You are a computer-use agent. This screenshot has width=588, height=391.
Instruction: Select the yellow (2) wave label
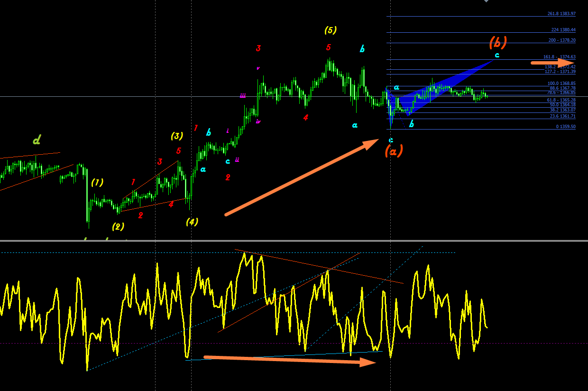point(118,226)
